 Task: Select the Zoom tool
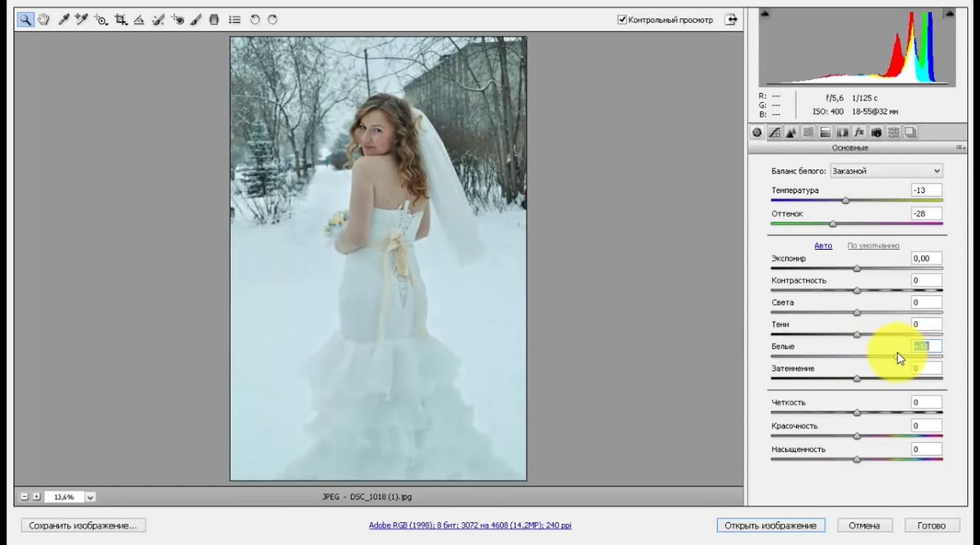pos(25,20)
